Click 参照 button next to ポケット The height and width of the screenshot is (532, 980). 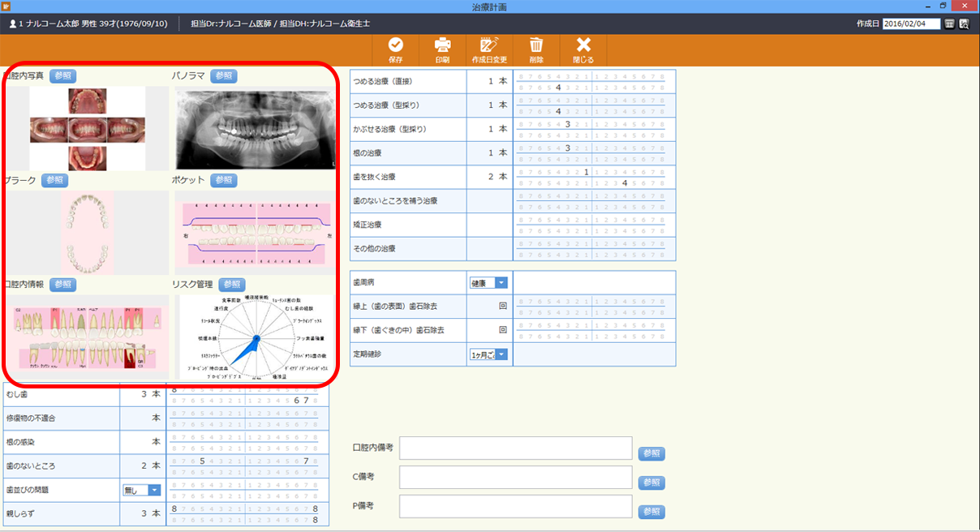pos(224,180)
